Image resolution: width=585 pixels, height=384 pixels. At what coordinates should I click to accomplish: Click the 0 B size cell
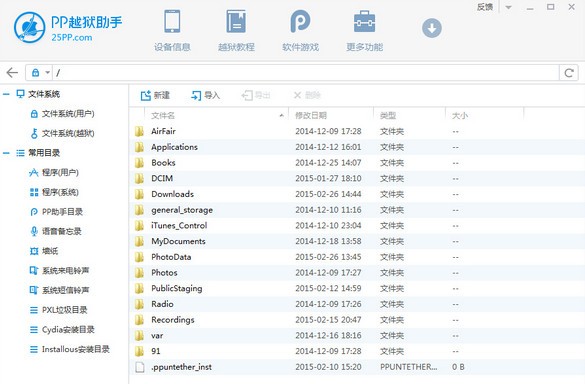point(458,367)
